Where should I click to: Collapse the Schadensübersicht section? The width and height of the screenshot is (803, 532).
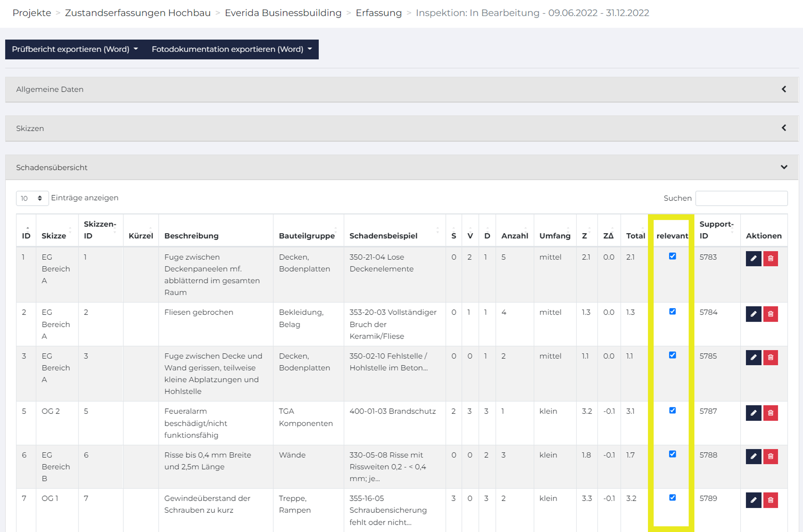402,167
